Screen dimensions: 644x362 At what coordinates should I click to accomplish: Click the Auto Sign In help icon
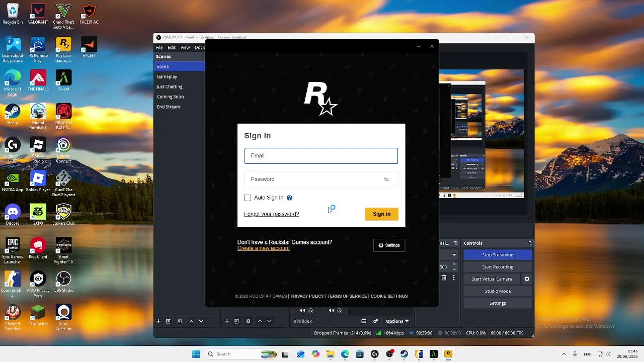(289, 198)
